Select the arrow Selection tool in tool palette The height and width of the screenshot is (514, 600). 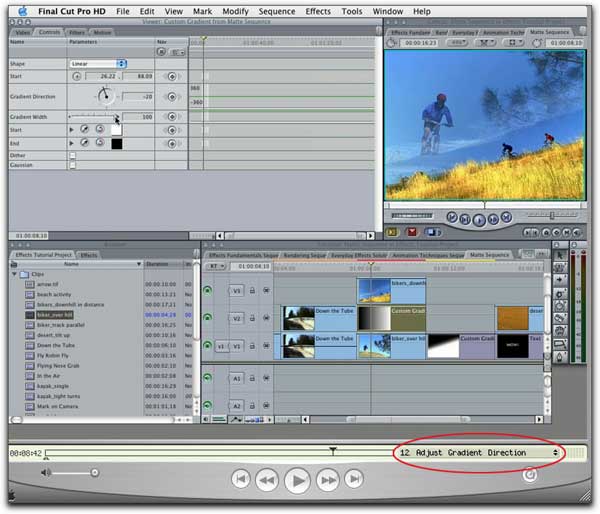(560, 255)
